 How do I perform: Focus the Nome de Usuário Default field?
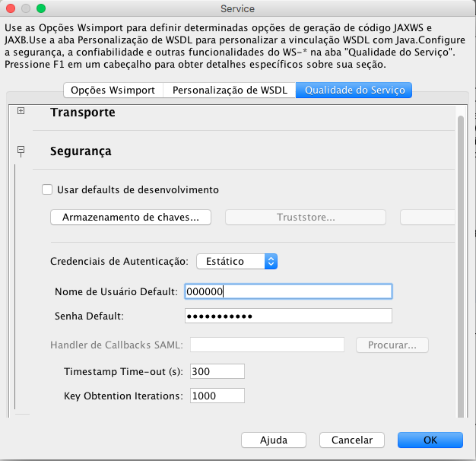pos(288,291)
